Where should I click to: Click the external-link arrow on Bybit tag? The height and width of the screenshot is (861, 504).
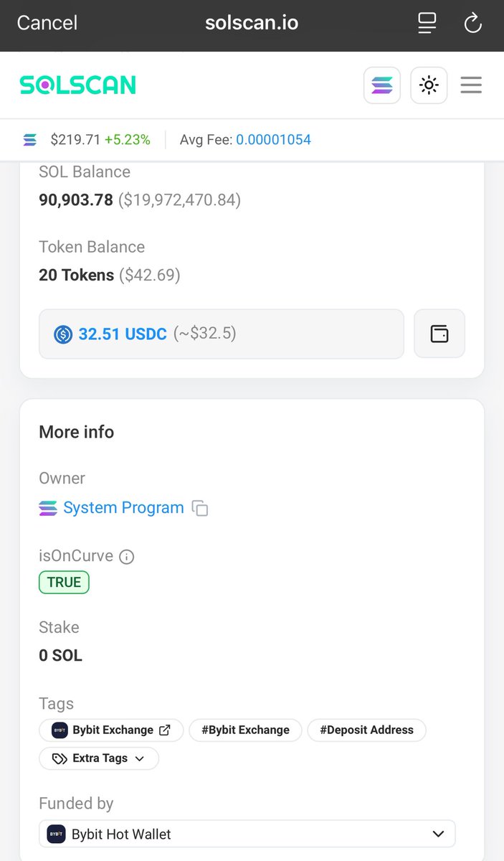tap(165, 730)
